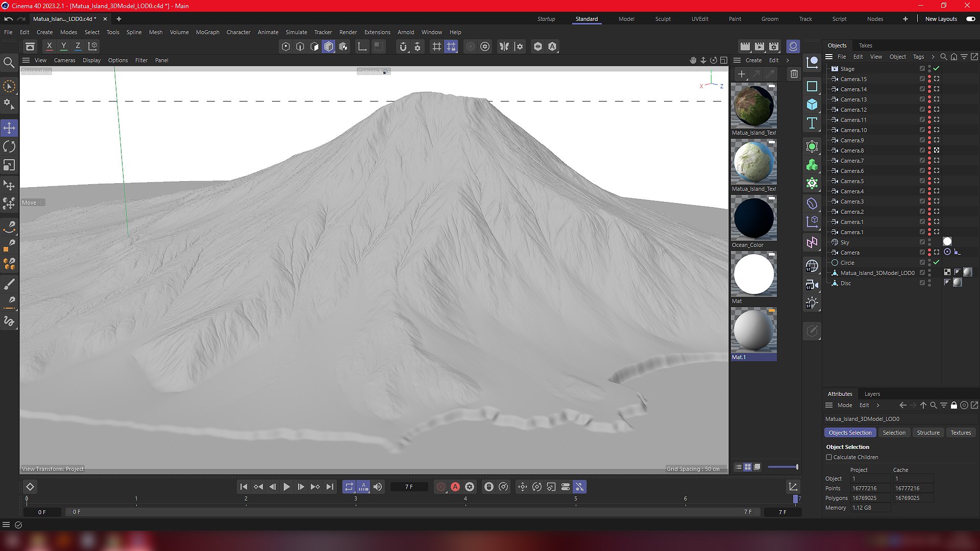The height and width of the screenshot is (551, 980).
Task: Select the white Mat material thumbnail
Action: point(754,274)
